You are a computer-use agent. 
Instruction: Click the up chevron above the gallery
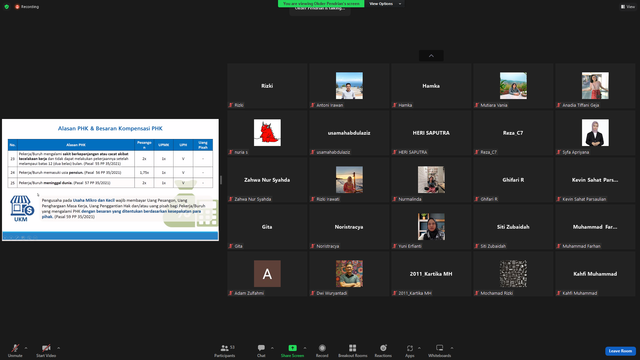(431, 56)
